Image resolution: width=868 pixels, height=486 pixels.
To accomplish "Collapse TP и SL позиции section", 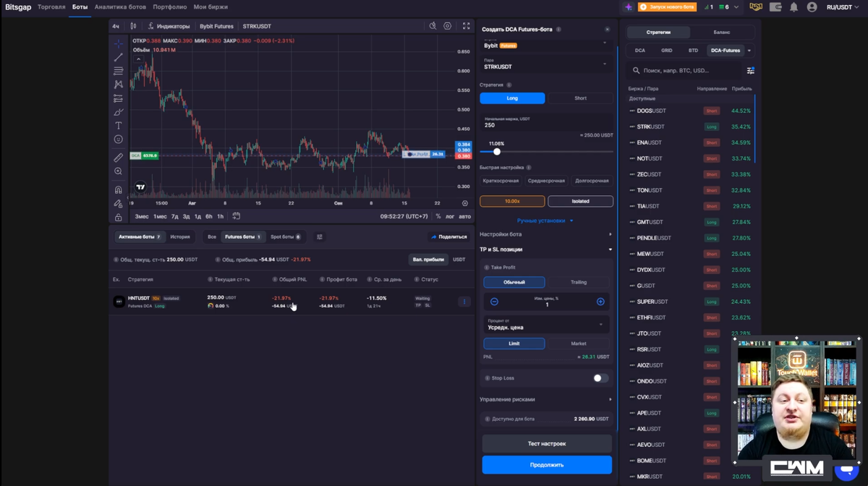I will tap(546, 250).
